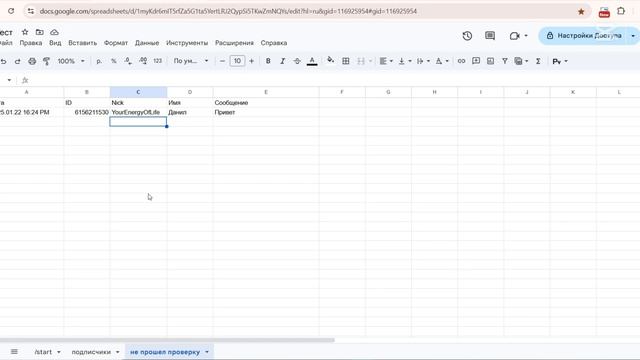This screenshot has height=360, width=640.
Task: Insert link using chain icon
Action: (461, 61)
